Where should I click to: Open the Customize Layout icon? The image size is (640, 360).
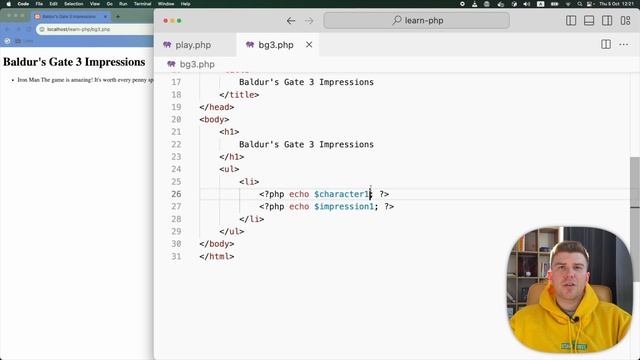point(625,20)
